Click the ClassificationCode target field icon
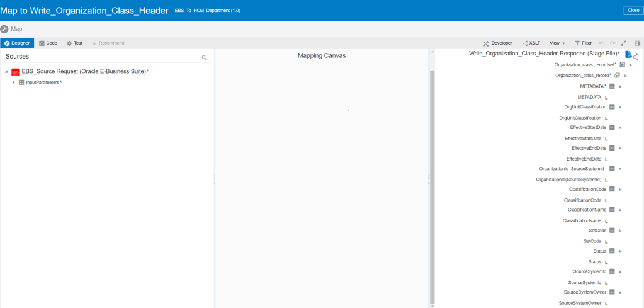Viewport: 644px width, 308px height. pyautogui.click(x=612, y=189)
